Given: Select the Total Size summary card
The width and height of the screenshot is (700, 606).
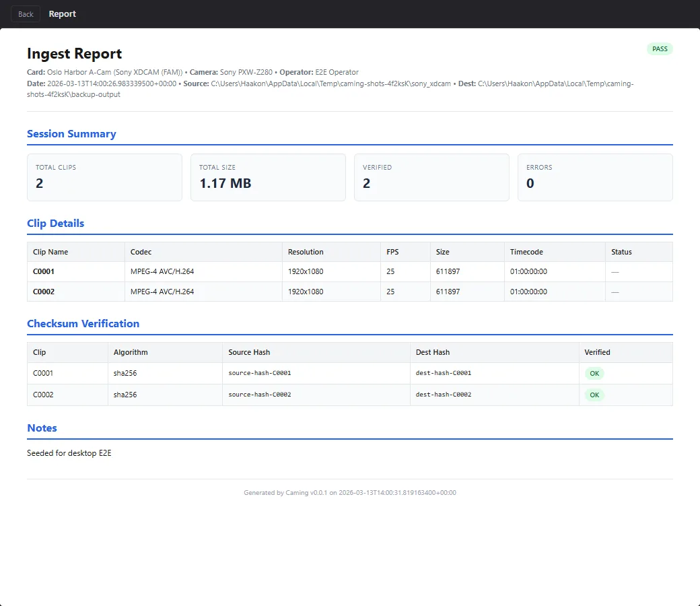Looking at the screenshot, I should click(x=268, y=177).
